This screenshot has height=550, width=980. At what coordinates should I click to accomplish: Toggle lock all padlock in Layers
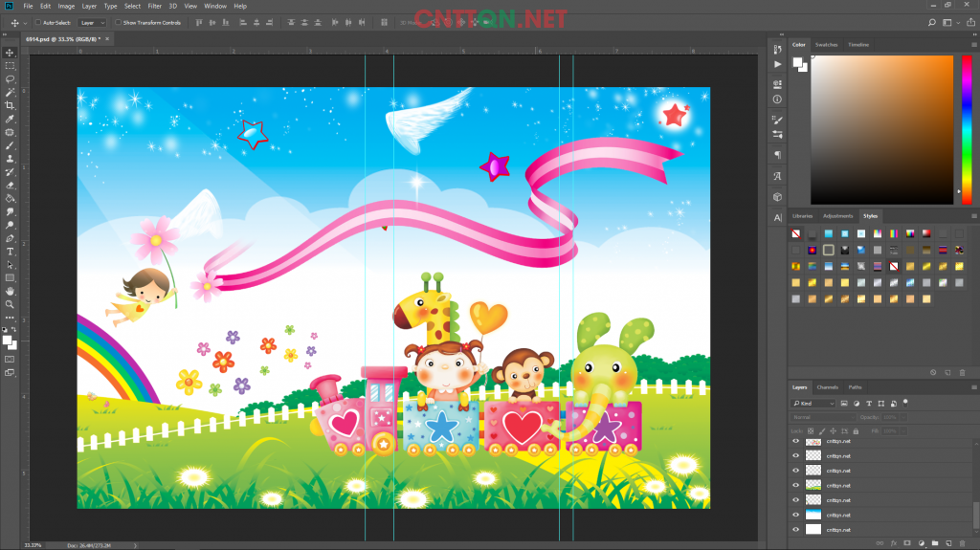click(x=856, y=431)
